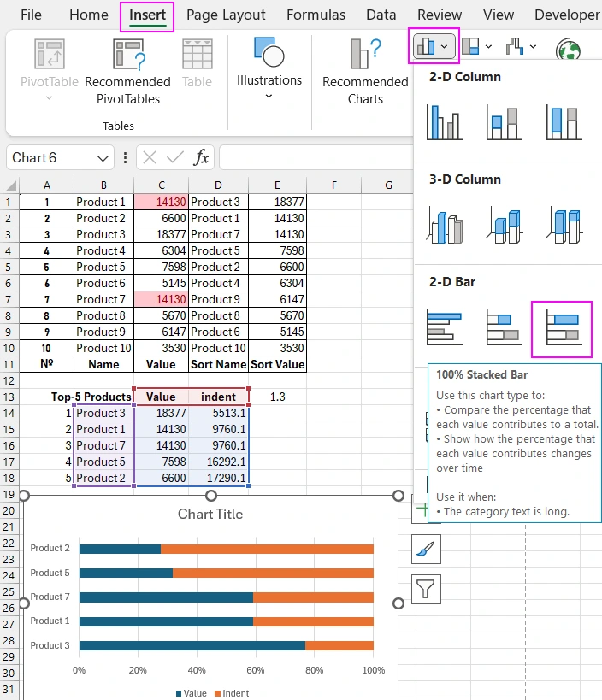Select the 3-D Clustered Column chart icon
Screen dimensions: 602x700
coord(444,226)
